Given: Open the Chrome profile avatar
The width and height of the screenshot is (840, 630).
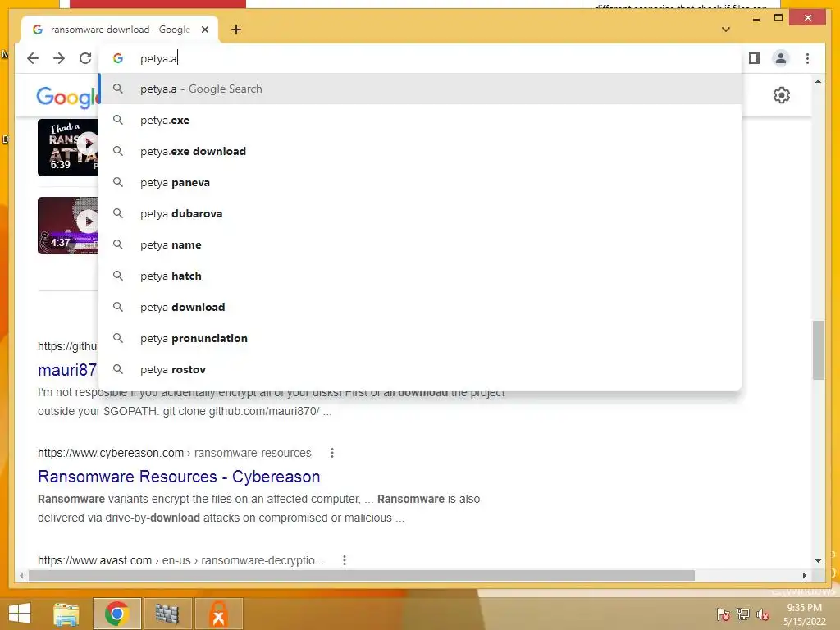Looking at the screenshot, I should point(781,58).
